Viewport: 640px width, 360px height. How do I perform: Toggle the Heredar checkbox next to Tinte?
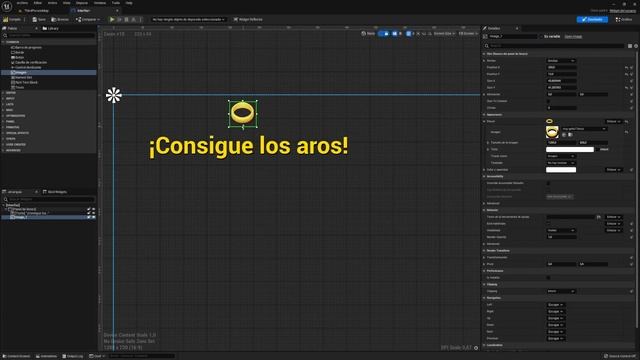tap(597, 149)
